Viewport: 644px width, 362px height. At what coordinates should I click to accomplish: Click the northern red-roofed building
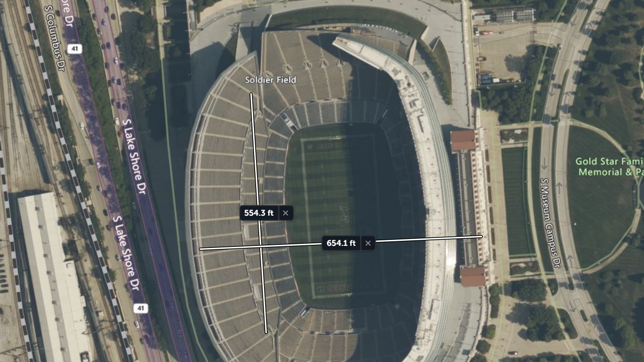tap(463, 141)
